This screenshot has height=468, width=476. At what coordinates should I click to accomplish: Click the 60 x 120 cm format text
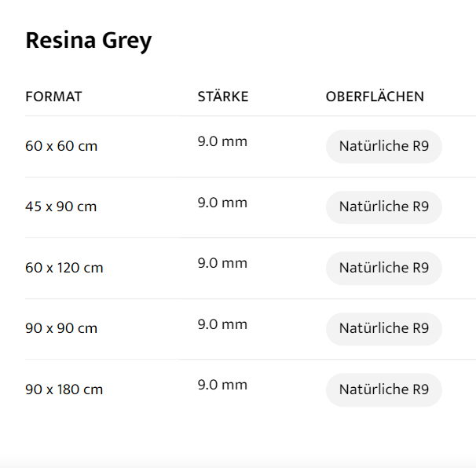(x=64, y=268)
